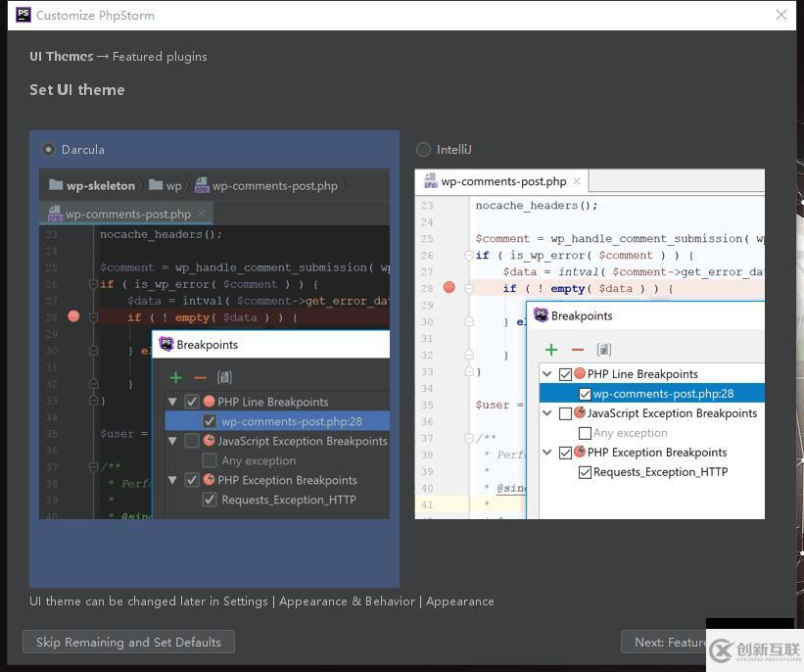The width and height of the screenshot is (804, 672).
Task: Select the Darcula theme radio button
Action: pyautogui.click(x=48, y=150)
